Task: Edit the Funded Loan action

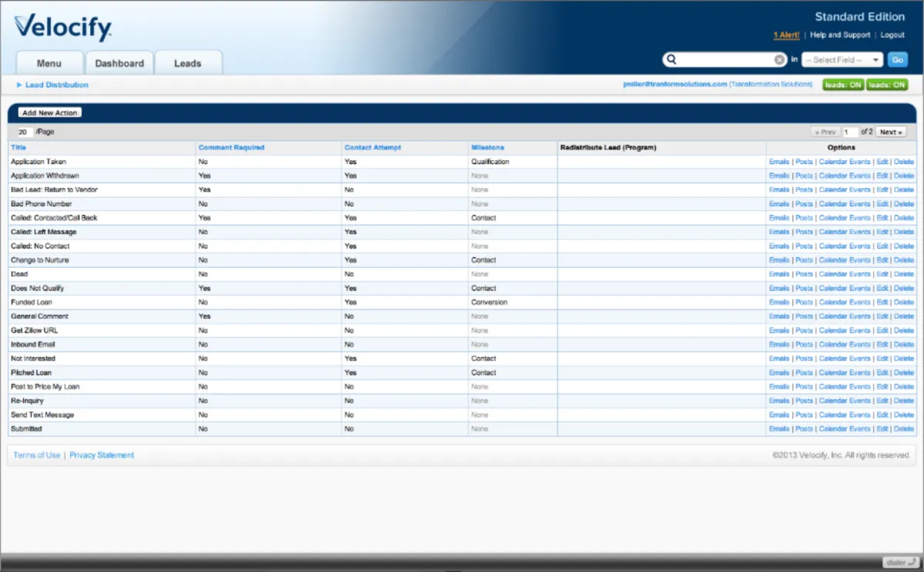Action: pyautogui.click(x=882, y=303)
